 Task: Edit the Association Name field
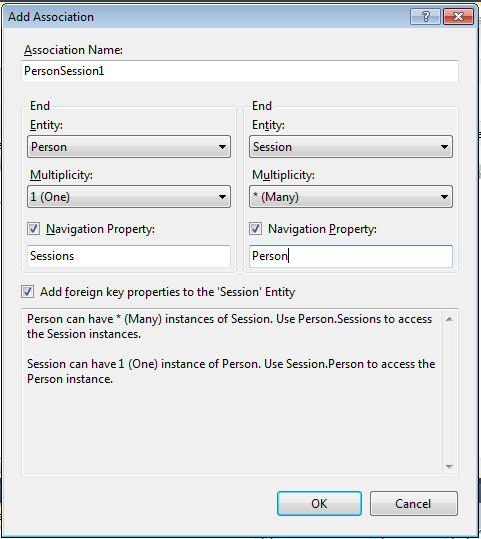click(240, 71)
